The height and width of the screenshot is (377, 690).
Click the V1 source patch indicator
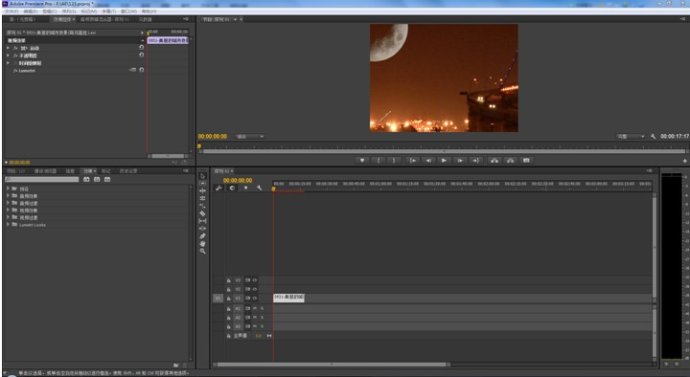click(x=218, y=298)
